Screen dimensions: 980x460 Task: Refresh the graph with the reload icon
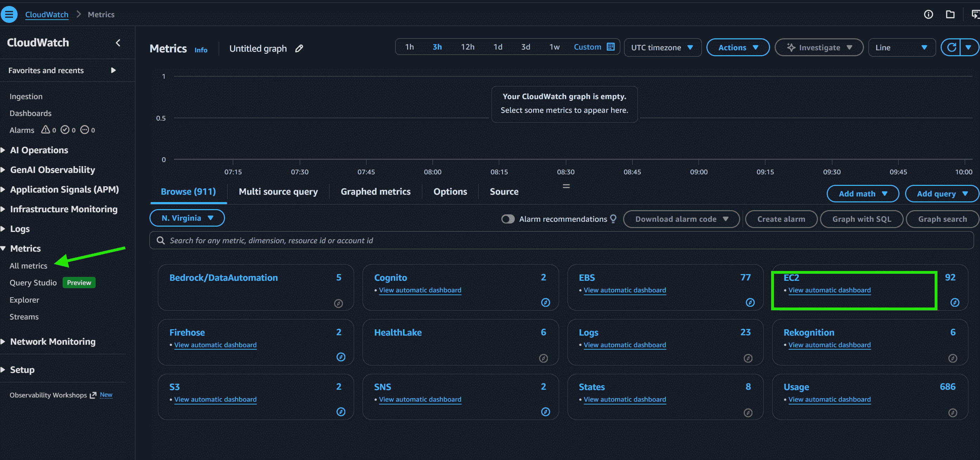click(951, 47)
